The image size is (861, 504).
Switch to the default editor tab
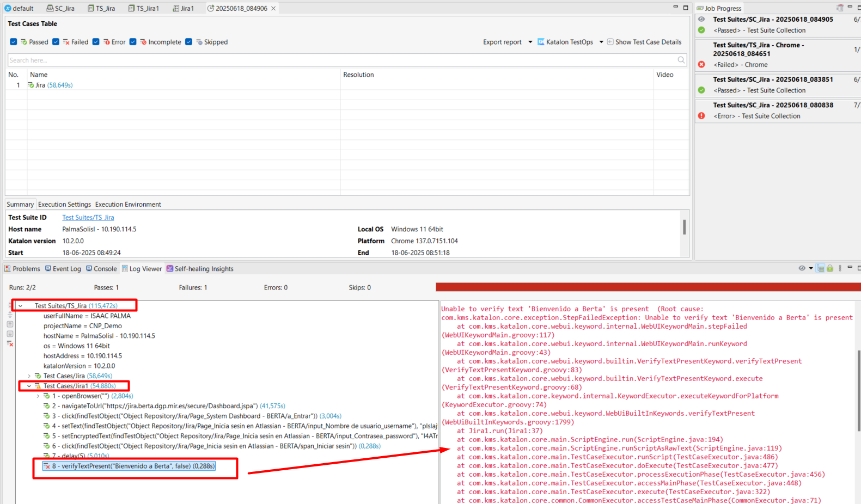(19, 9)
